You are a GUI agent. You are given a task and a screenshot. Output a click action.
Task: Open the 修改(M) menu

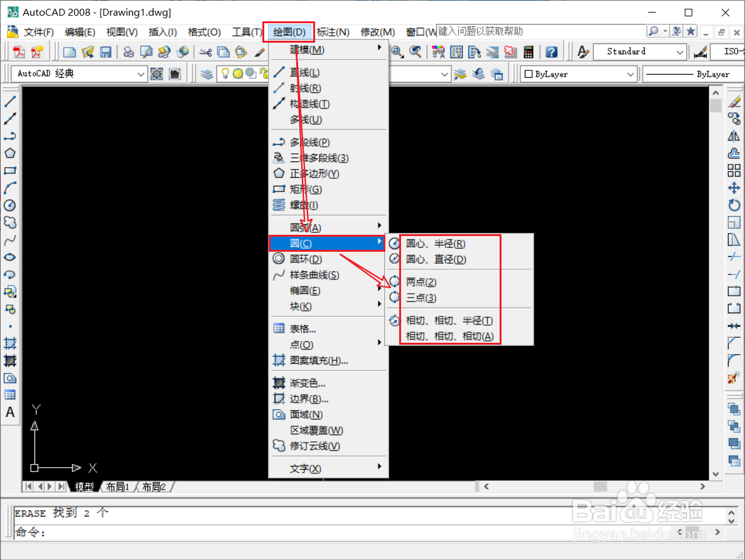pos(378,32)
